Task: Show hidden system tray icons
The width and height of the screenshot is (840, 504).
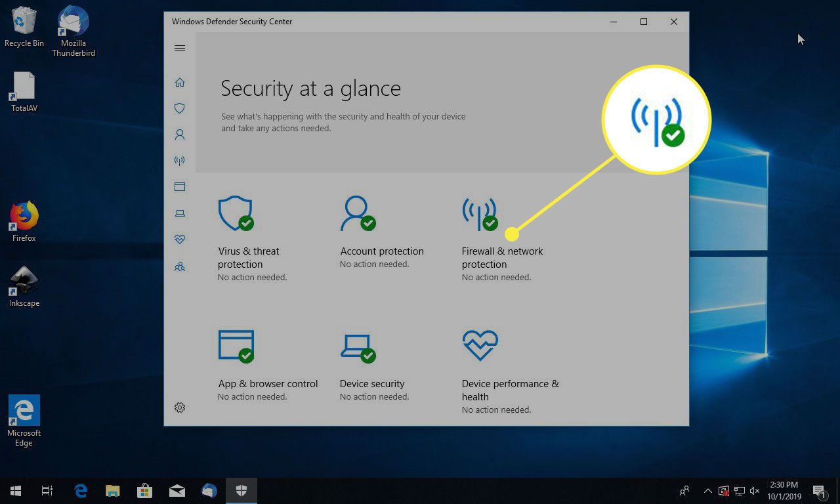Action: tap(707, 491)
